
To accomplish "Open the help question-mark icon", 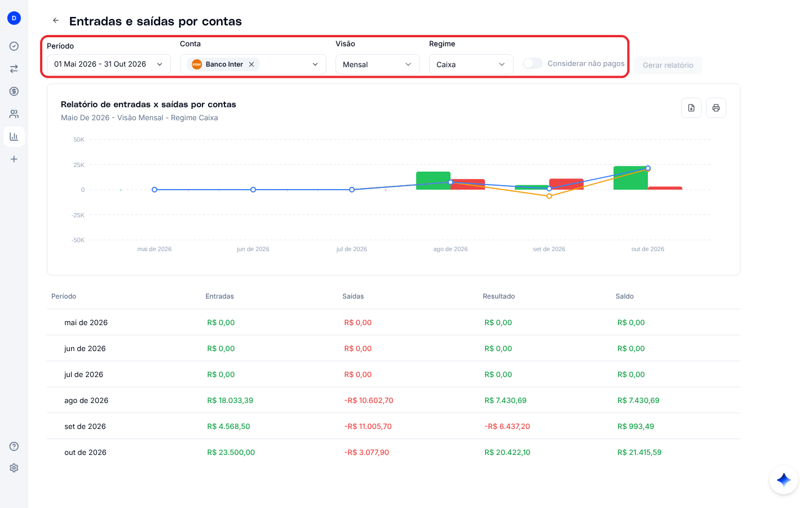I will click(x=14, y=446).
